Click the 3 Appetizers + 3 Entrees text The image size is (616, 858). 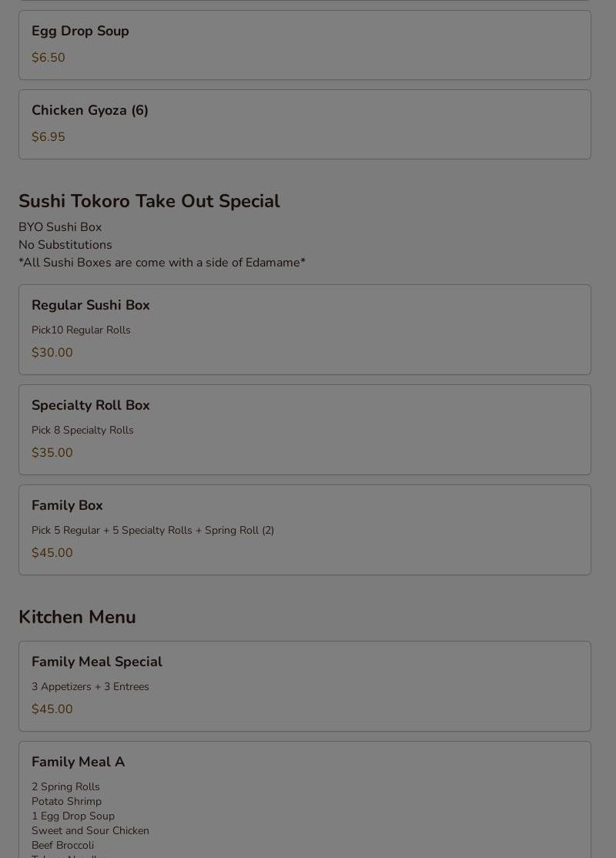[x=90, y=687]
